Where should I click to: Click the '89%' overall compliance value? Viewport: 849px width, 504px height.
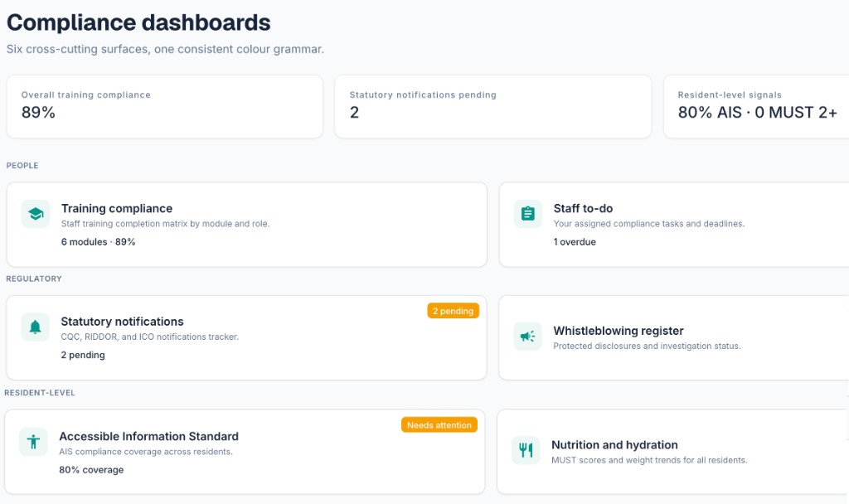click(38, 113)
